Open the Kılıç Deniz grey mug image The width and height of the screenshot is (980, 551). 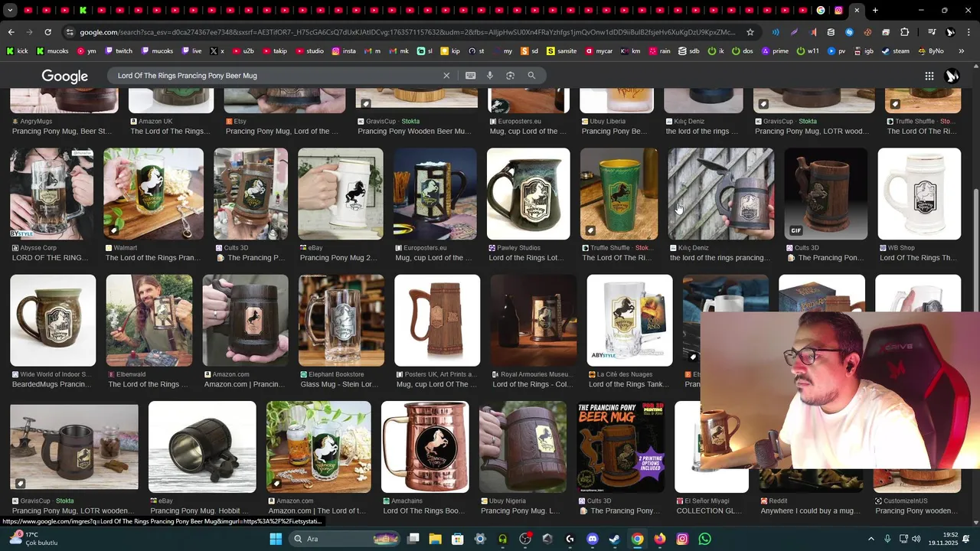pos(720,194)
